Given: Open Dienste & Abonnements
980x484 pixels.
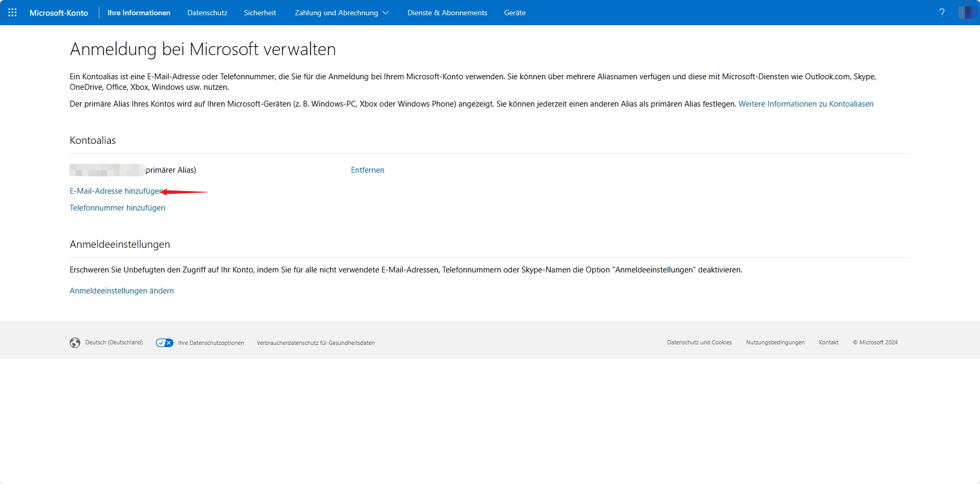Looking at the screenshot, I should tap(447, 13).
